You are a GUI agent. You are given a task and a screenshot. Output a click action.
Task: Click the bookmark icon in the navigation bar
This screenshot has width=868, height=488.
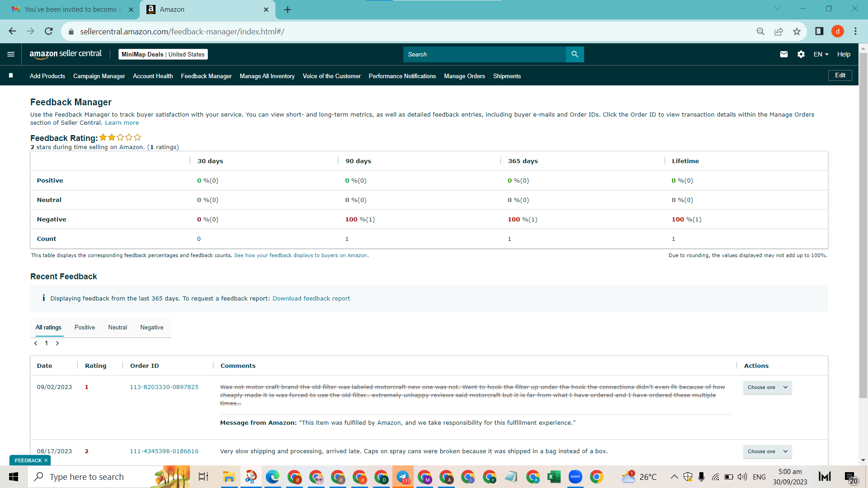[11, 76]
